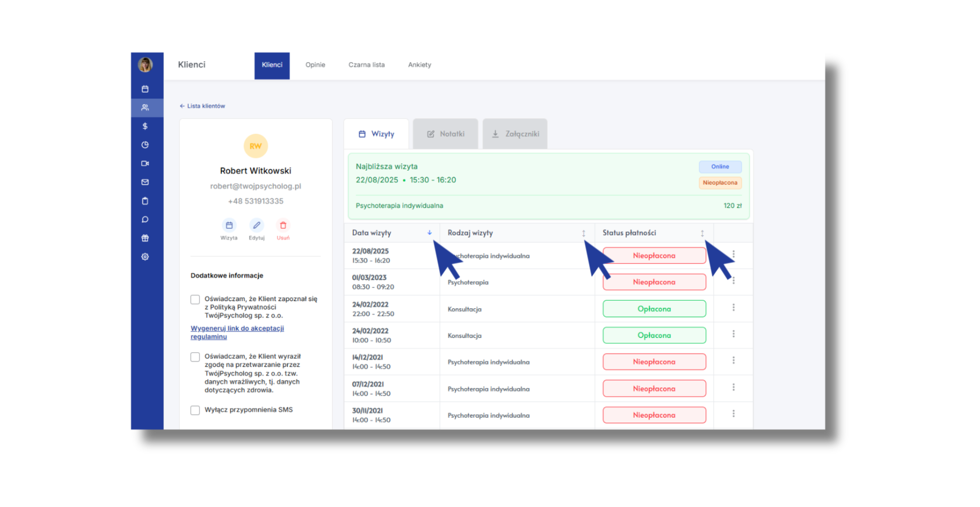Click the red Usuń trash icon

283,225
